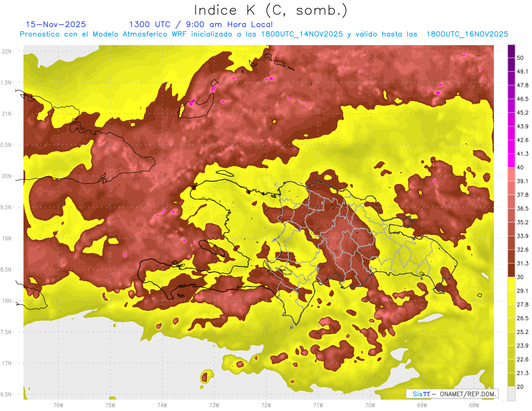Click the date label "15-Nov-2025"
Image resolution: width=532 pixels, height=411 pixels.
coord(56,24)
